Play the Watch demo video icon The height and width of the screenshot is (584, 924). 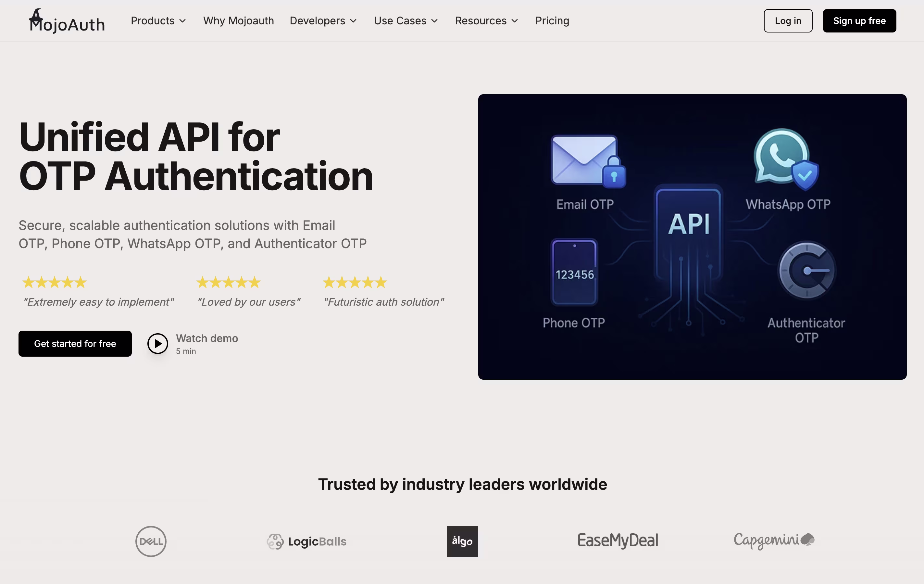pyautogui.click(x=158, y=343)
